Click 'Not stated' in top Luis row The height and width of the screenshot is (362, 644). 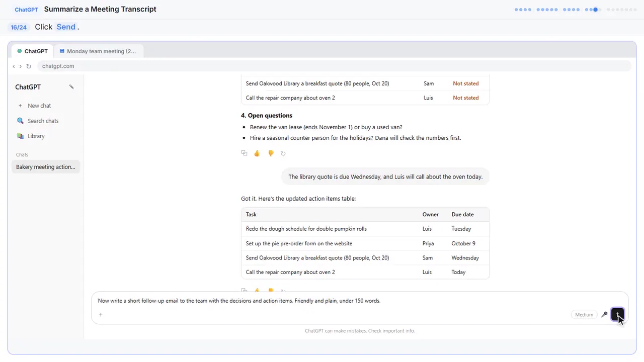(x=466, y=98)
